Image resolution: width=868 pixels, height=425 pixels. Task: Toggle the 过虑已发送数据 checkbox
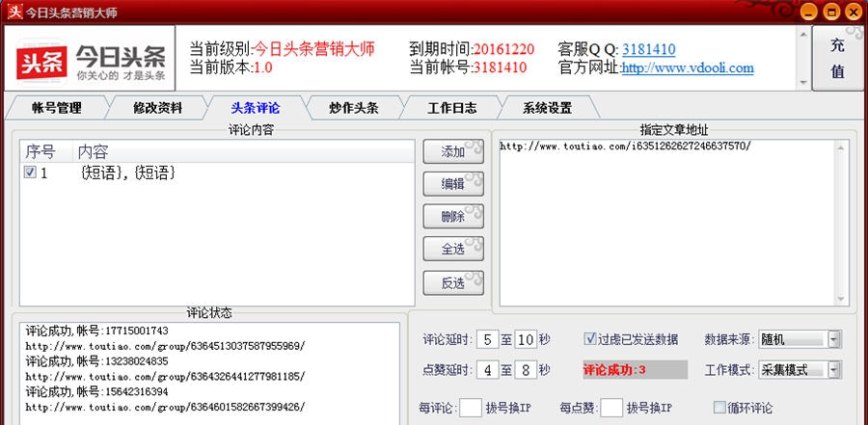[590, 338]
